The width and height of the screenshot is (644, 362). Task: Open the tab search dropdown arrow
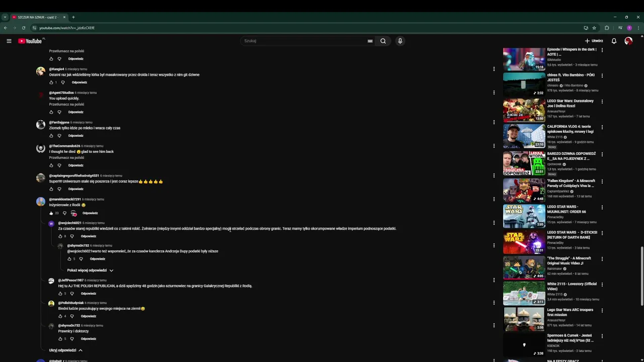(x=5, y=17)
